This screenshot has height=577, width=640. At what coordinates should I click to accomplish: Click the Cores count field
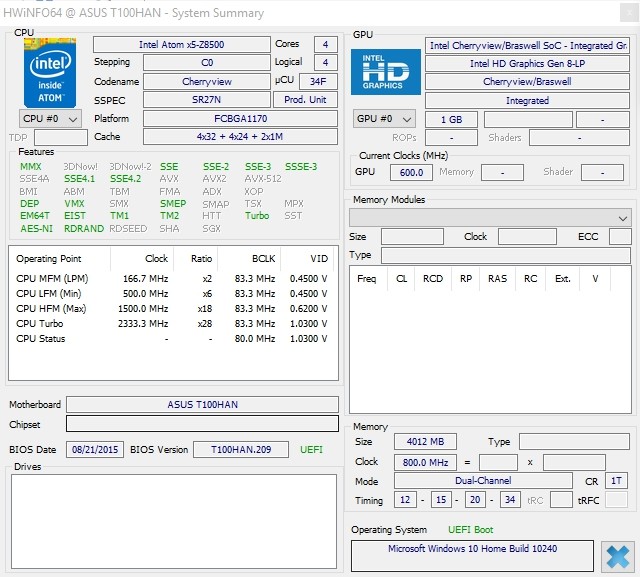pos(326,44)
